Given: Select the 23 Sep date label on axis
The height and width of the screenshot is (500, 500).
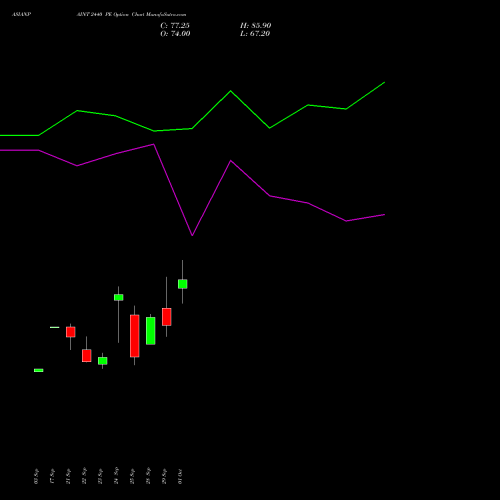Looking at the screenshot, I should [100, 476].
